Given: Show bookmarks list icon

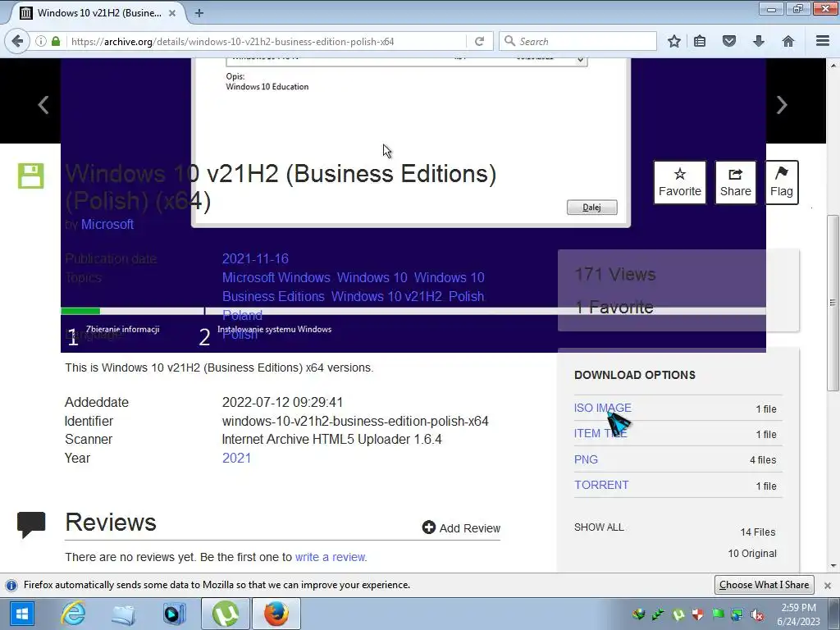Looking at the screenshot, I should pos(700,41).
